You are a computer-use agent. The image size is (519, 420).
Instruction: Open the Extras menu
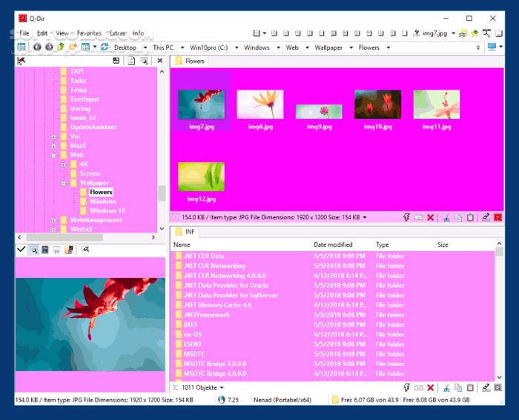point(117,33)
